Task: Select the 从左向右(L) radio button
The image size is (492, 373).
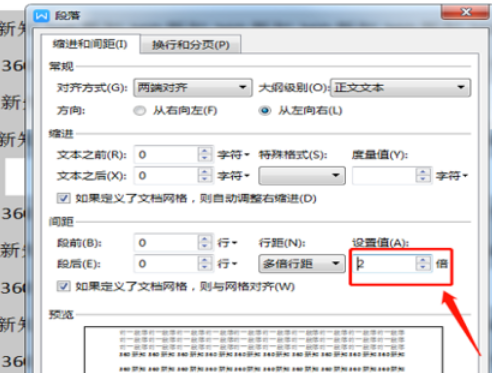Action: point(265,111)
